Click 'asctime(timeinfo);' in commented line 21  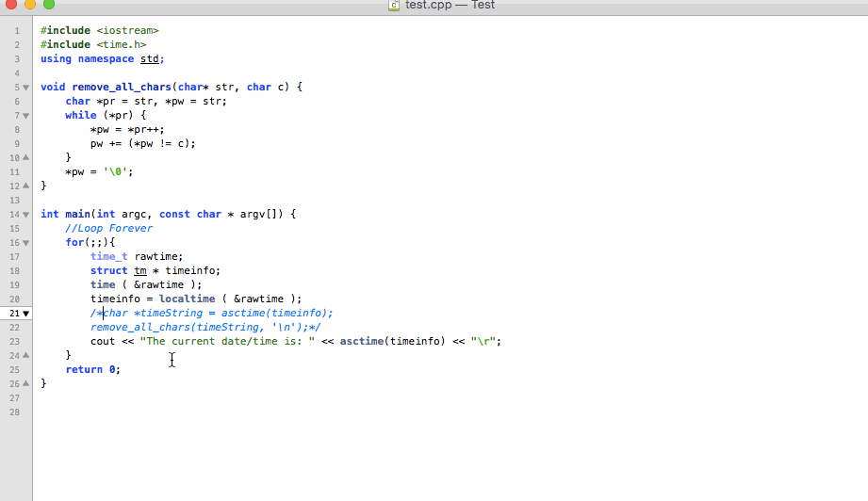[x=277, y=313]
